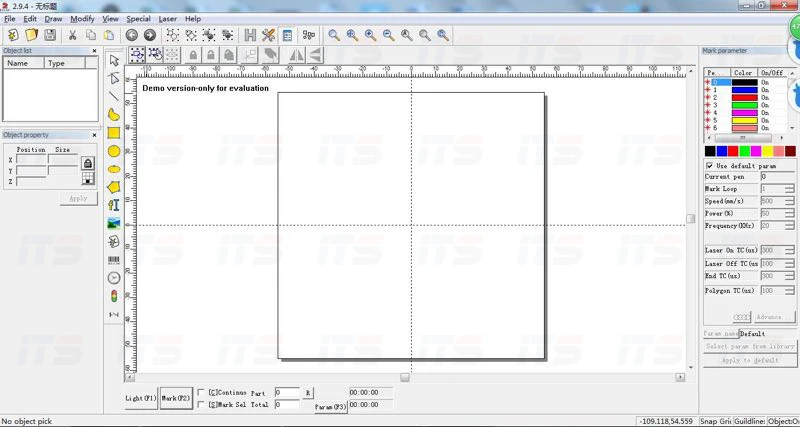Toggle the size lock in Object property
Viewport: 800px width, 427px height.
(88, 163)
